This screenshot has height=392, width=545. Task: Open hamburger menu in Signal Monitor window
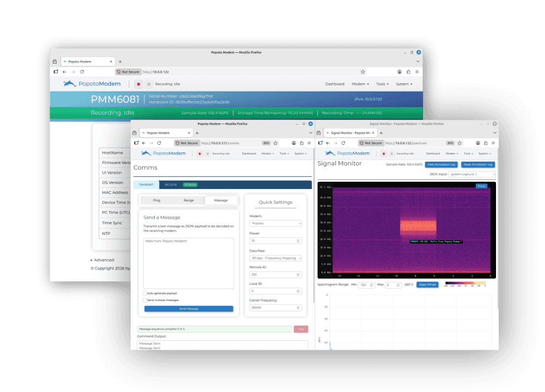coord(493,143)
